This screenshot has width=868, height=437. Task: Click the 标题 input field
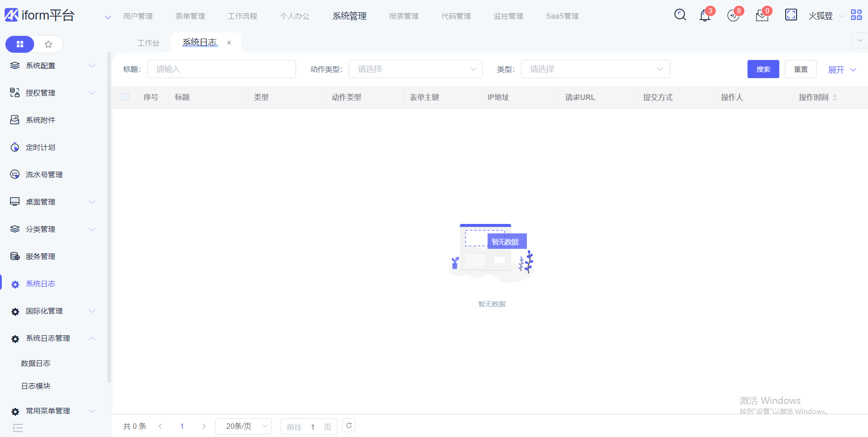click(221, 69)
